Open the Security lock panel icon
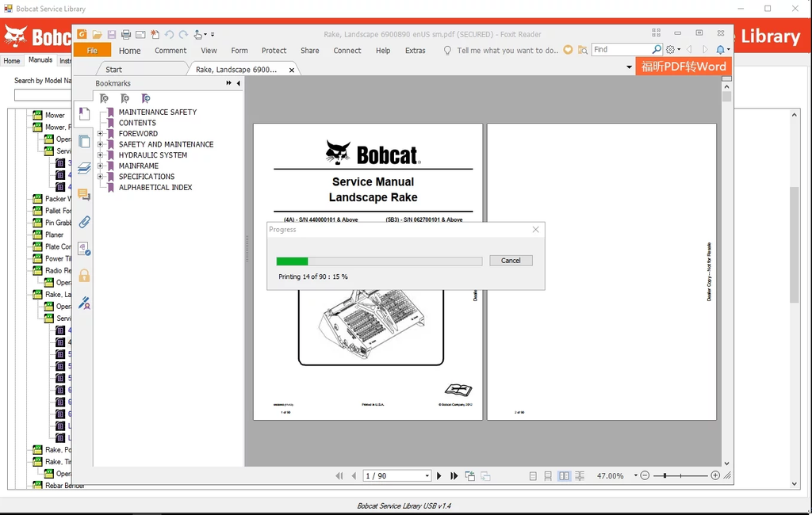The width and height of the screenshot is (812, 515). click(84, 276)
